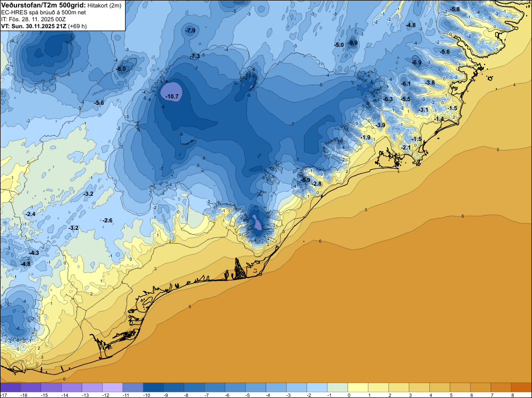Click the -3.1 temperature label
Screen dimensions: 532x398
(x=423, y=110)
